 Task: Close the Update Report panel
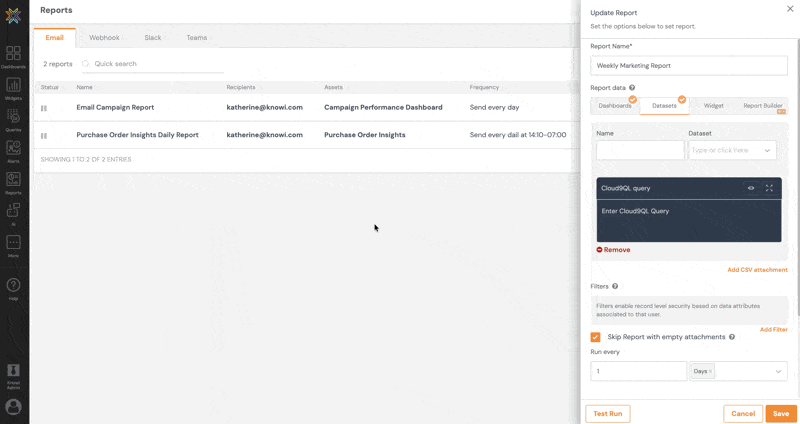790,9
